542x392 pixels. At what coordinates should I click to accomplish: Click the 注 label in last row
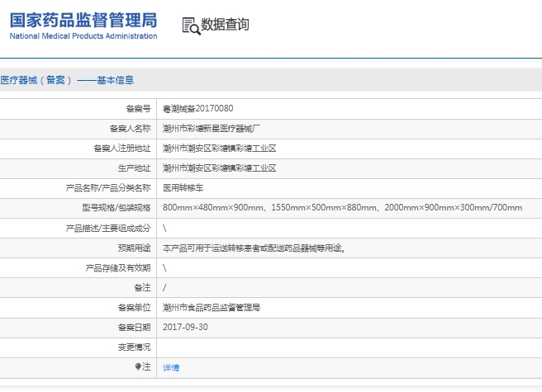click(x=146, y=366)
